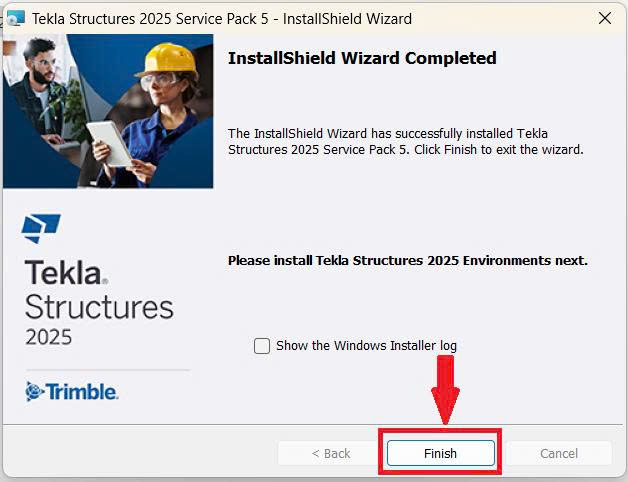Viewport: 628px width, 482px height.
Task: Click the large "Tekla" wordmark
Action: [x=64, y=274]
